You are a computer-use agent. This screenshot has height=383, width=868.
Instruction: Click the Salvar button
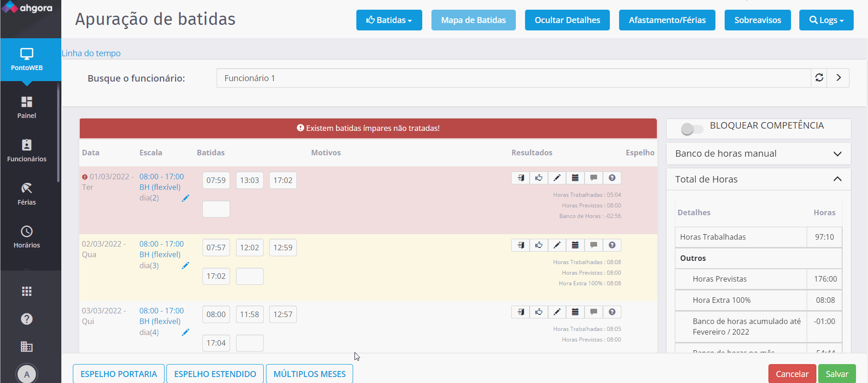[x=837, y=374]
